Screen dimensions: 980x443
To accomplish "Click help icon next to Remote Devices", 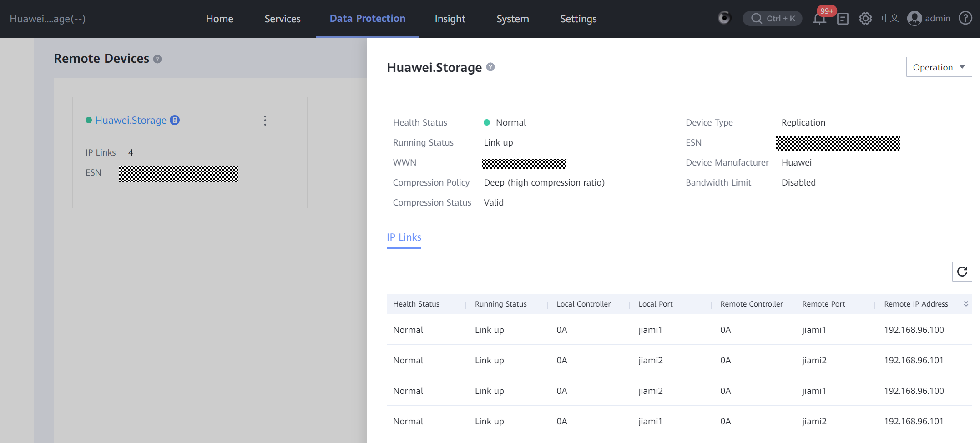I will point(157,59).
